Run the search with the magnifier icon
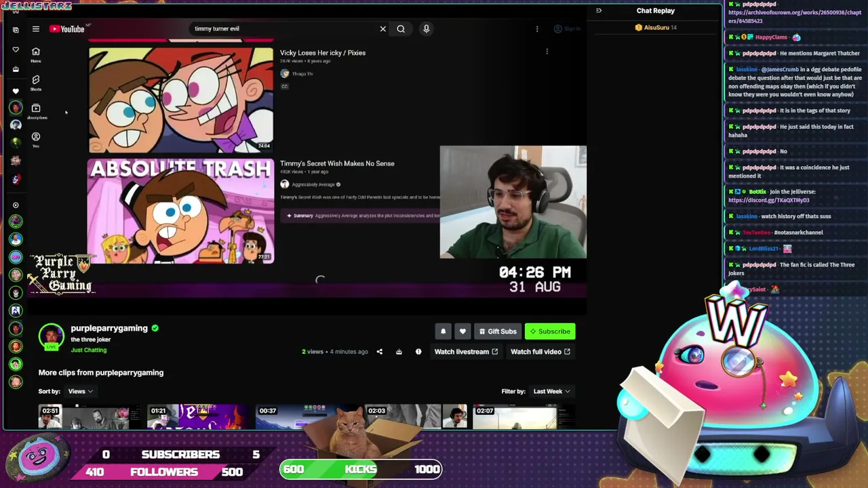The height and width of the screenshot is (488, 868). pyautogui.click(x=401, y=29)
